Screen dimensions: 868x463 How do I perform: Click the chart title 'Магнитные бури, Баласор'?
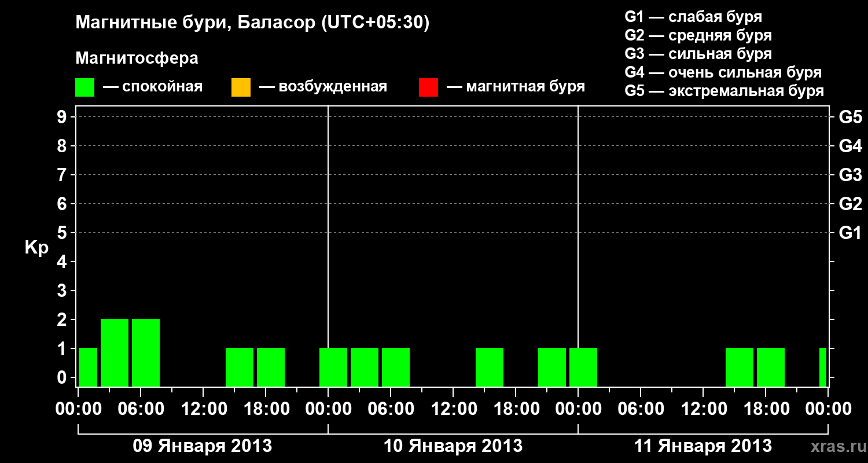click(x=195, y=23)
